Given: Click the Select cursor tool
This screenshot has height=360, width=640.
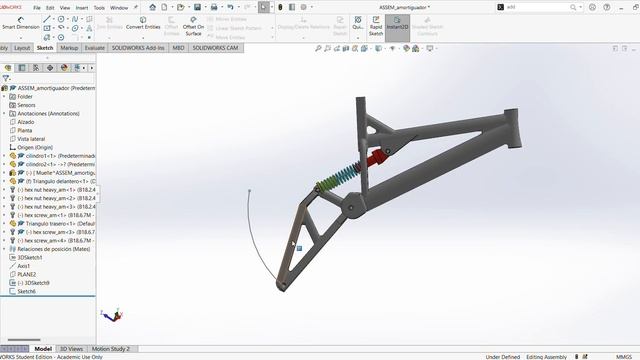Looking at the screenshot, I should click(x=264, y=7).
